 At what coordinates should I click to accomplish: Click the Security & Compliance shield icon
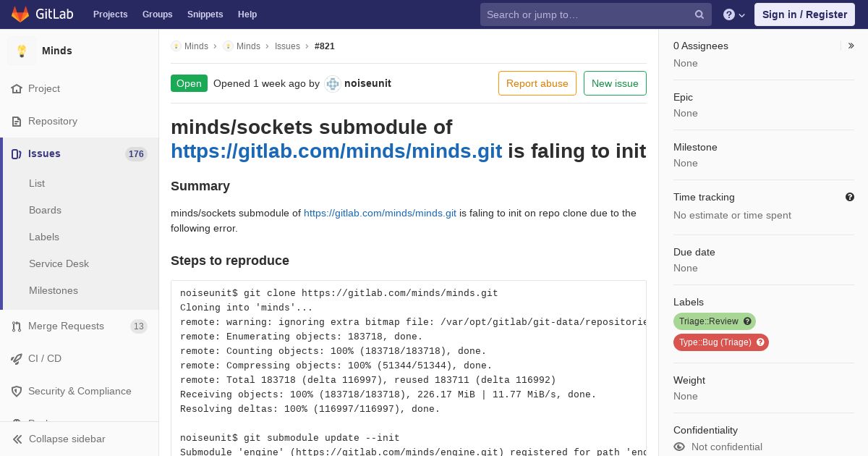tap(17, 392)
